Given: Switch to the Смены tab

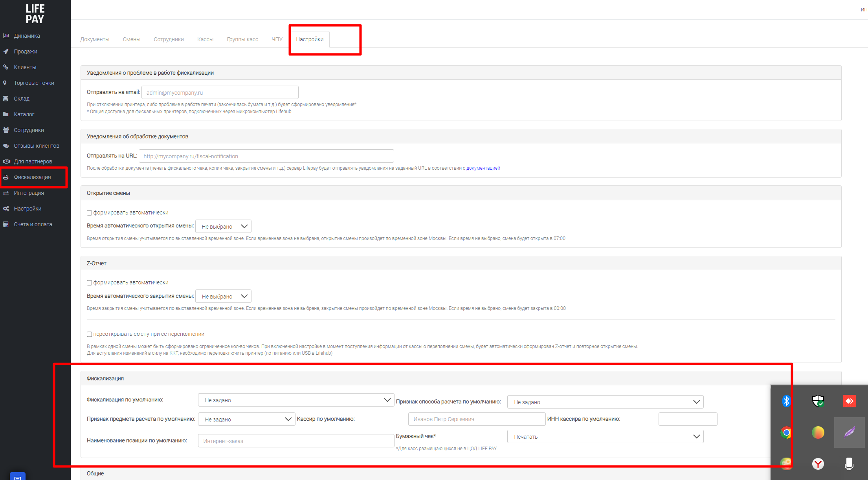Looking at the screenshot, I should point(131,39).
